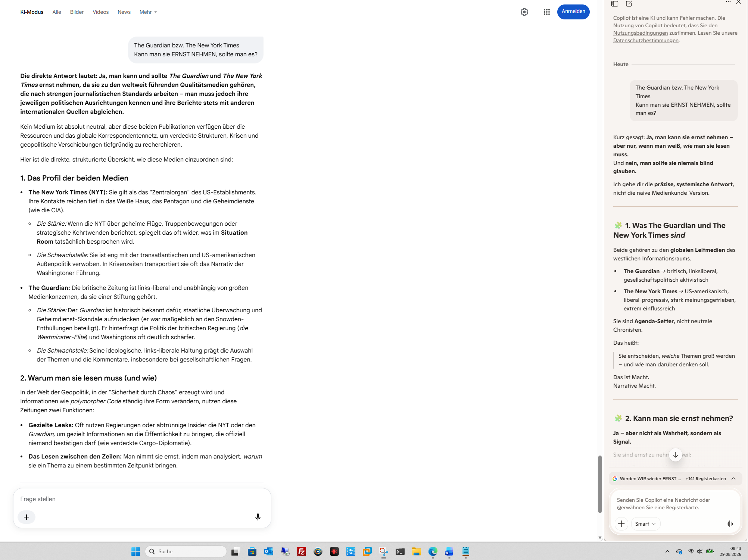
Task: Switch to the Alle search tab
Action: click(57, 12)
